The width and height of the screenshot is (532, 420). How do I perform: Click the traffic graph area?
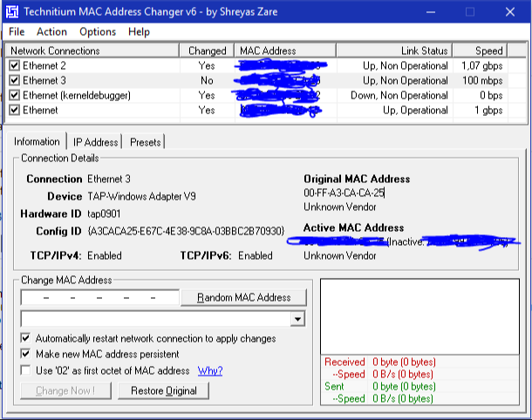419,316
